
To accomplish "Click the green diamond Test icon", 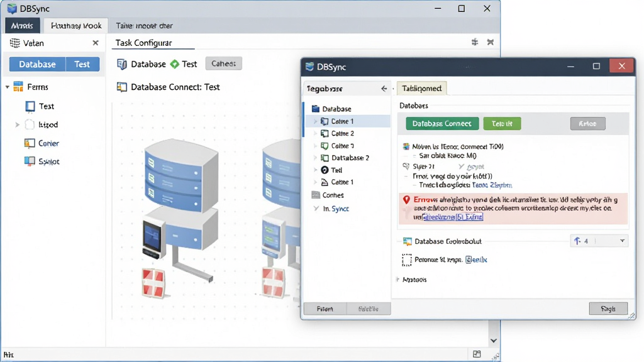I will pos(175,64).
